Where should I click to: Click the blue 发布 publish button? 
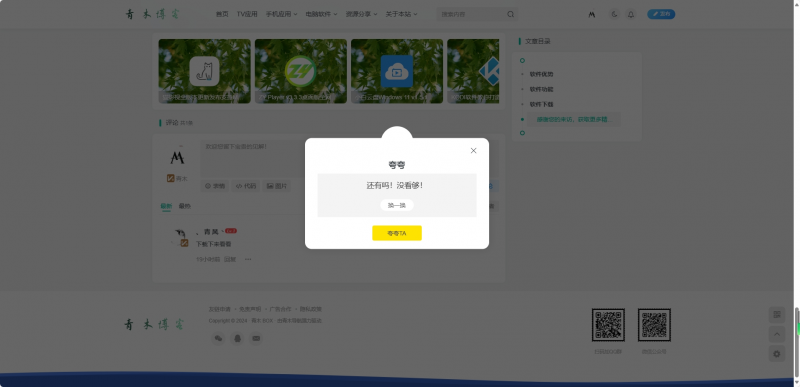click(661, 14)
